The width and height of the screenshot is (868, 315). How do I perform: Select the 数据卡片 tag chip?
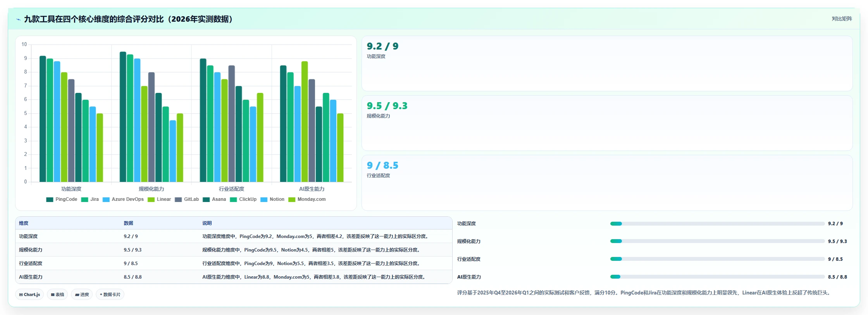[110, 294]
